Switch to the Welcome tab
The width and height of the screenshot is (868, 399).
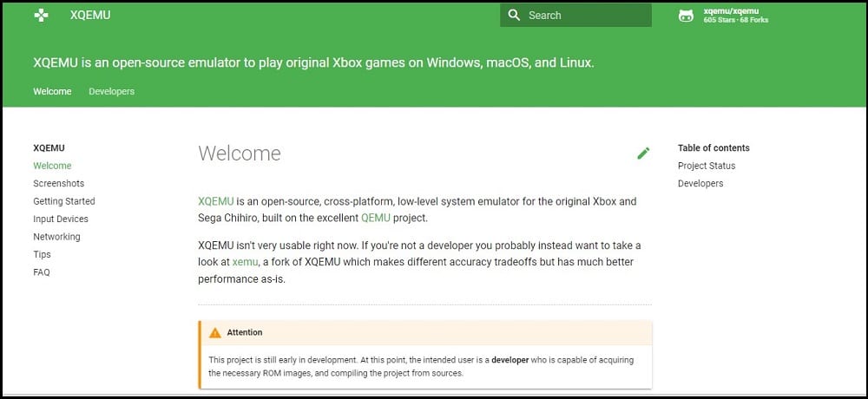[52, 91]
